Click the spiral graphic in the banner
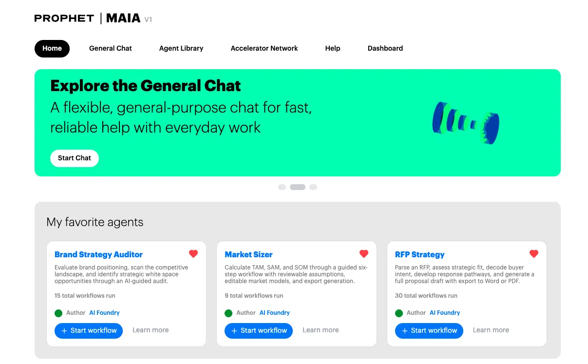 coord(465,122)
